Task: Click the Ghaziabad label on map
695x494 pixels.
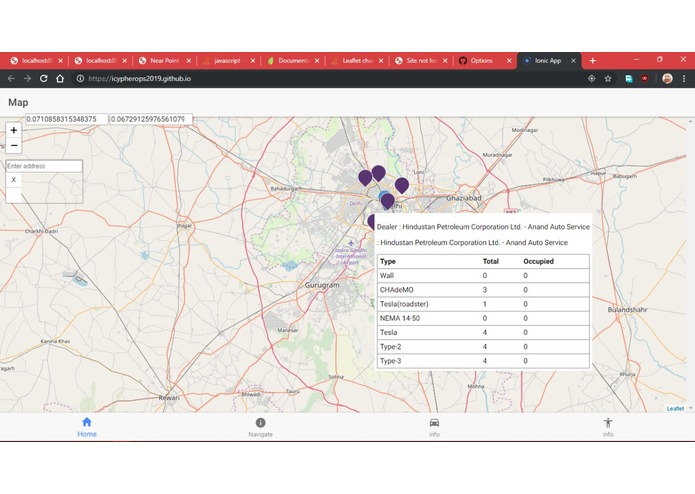Action: pyautogui.click(x=464, y=198)
